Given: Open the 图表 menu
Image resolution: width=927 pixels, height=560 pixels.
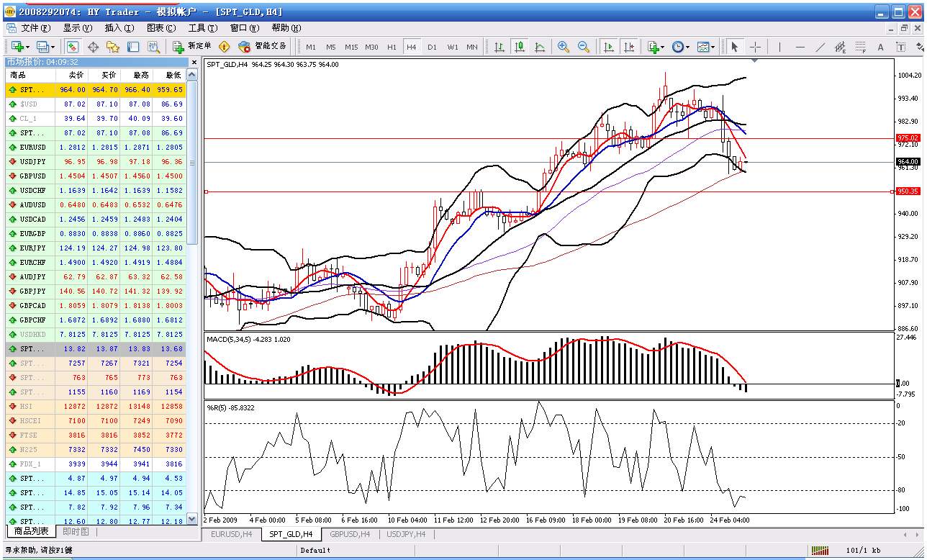Looking at the screenshot, I should coord(160,28).
